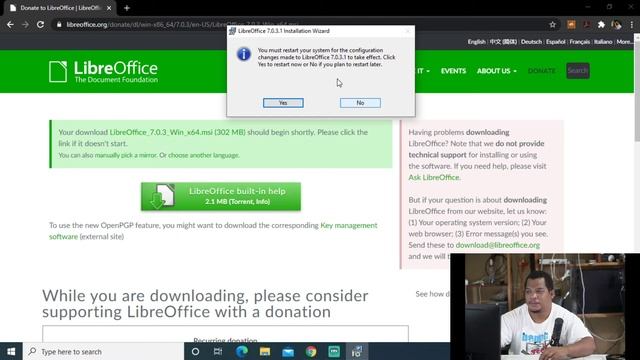This screenshot has height=360, width=640.
Task: Go back with the browser back arrow
Action: [10, 24]
